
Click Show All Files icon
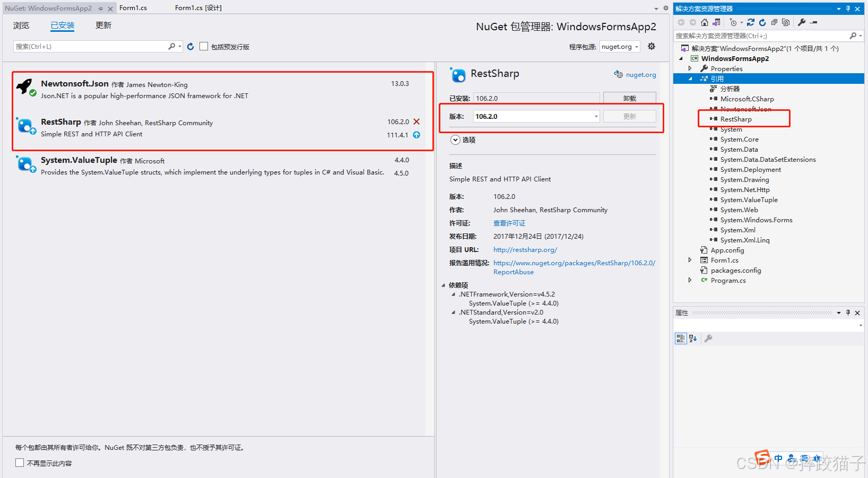tap(786, 22)
